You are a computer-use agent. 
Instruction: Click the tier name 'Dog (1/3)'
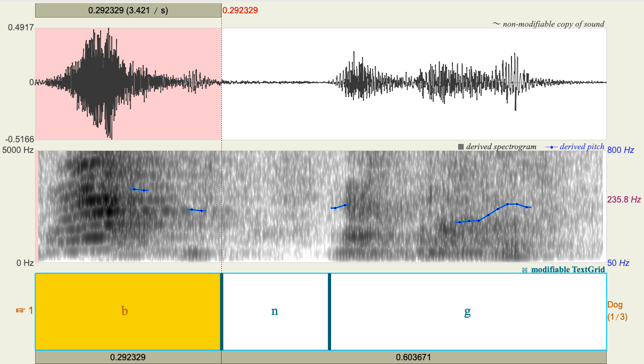617,311
